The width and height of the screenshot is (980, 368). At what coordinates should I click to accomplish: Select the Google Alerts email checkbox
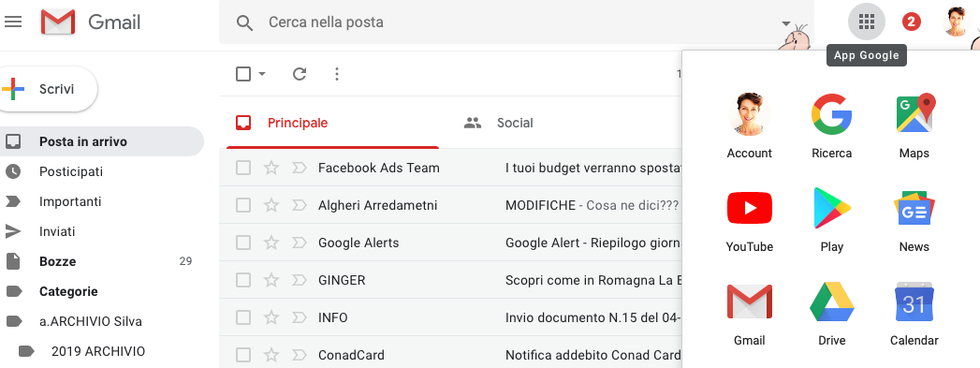click(243, 243)
